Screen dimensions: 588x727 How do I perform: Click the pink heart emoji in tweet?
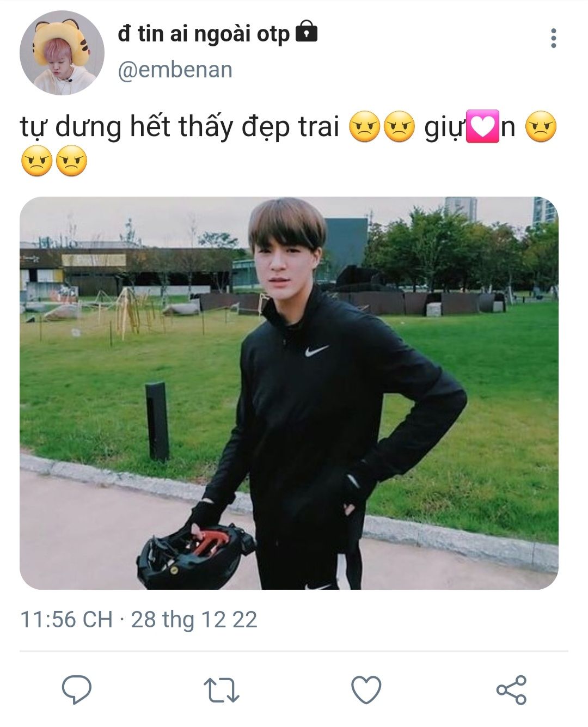(x=483, y=126)
